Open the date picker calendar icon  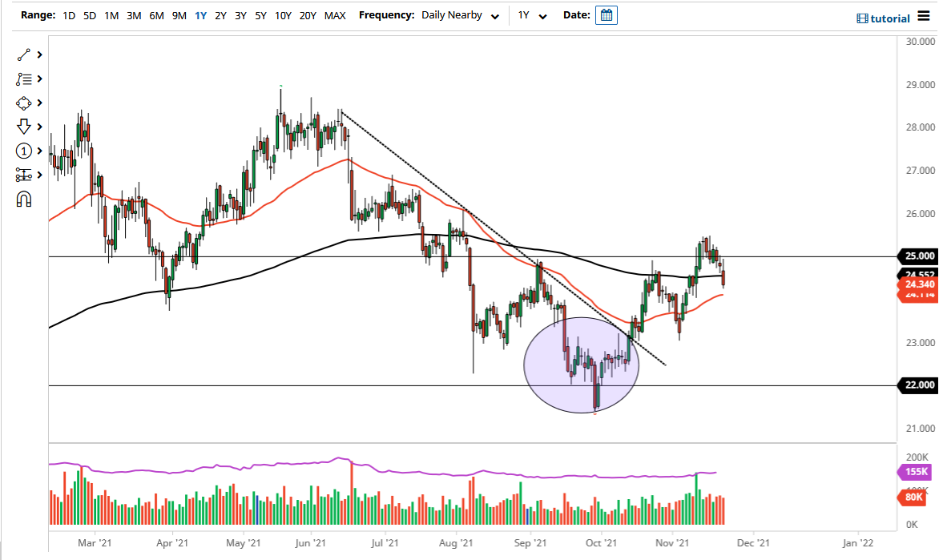click(x=606, y=15)
